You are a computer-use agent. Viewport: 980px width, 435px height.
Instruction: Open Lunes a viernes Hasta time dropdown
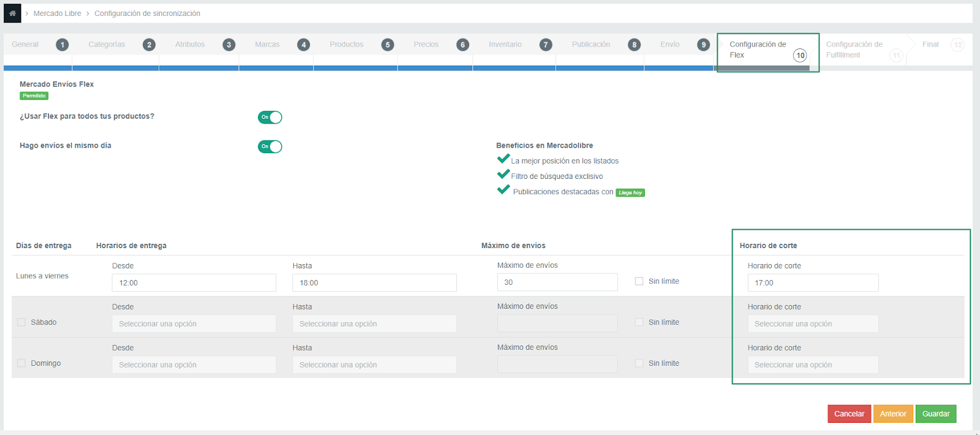coord(374,282)
